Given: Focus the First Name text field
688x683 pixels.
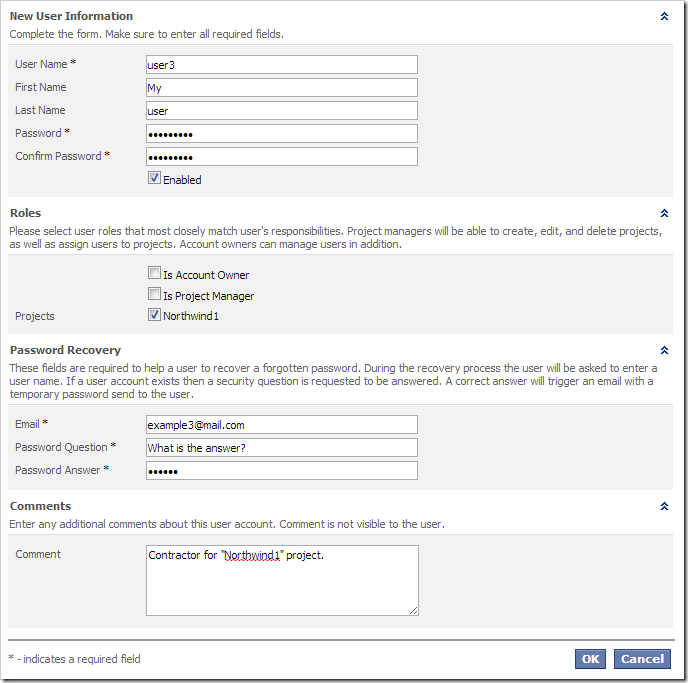Looking at the screenshot, I should pos(281,88).
